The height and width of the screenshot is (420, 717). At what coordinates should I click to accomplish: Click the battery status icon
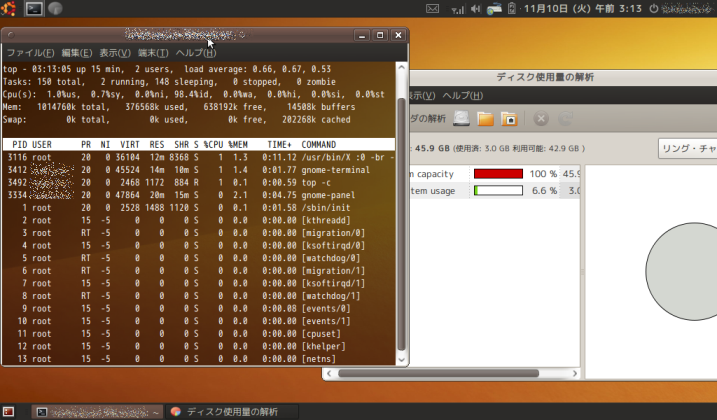tap(512, 9)
